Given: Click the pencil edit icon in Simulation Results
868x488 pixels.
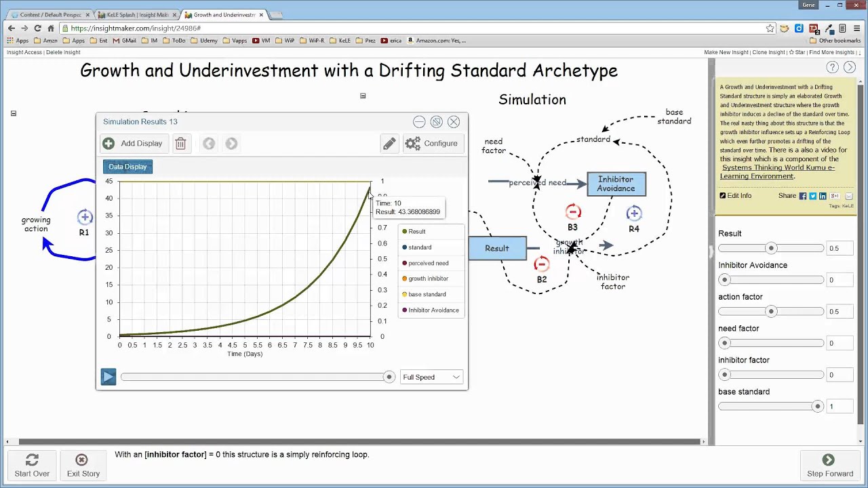Looking at the screenshot, I should [x=389, y=144].
